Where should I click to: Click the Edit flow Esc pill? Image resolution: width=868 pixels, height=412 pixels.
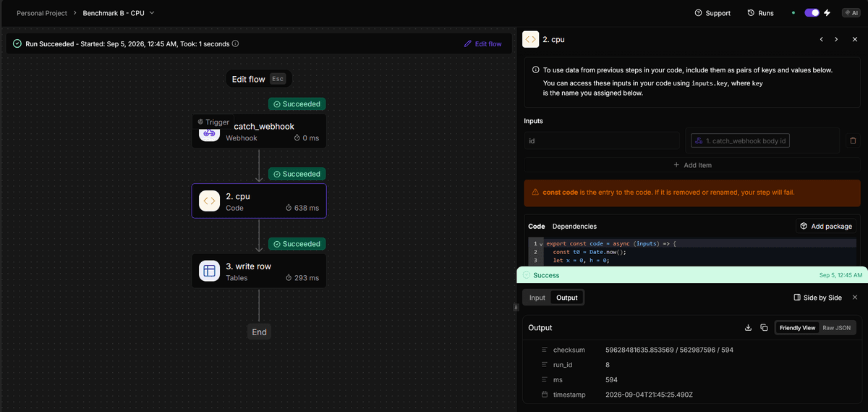click(x=259, y=79)
